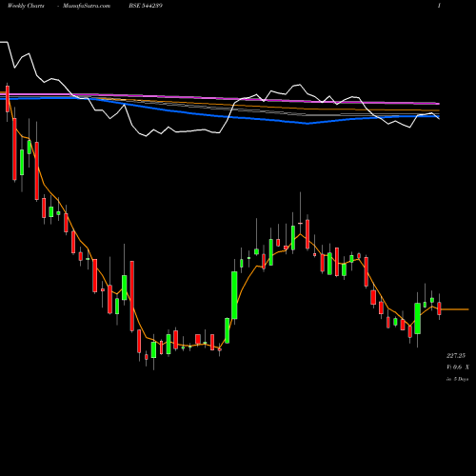Click the 'BSE 544239' symbol text
The image size is (476, 476).
pyautogui.click(x=146, y=6)
